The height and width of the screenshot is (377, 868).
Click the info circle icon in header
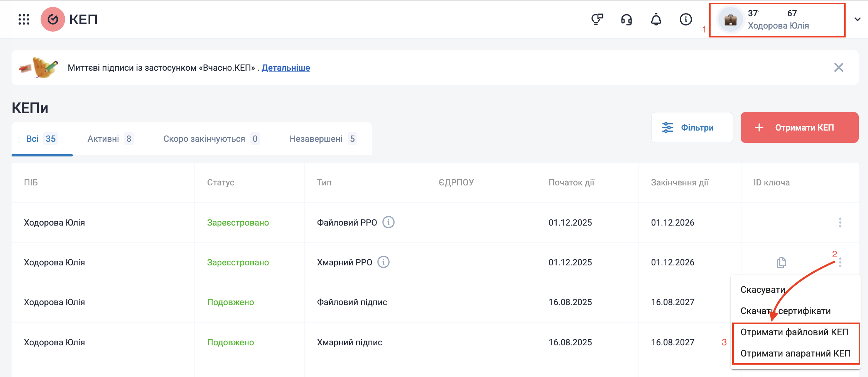(686, 19)
